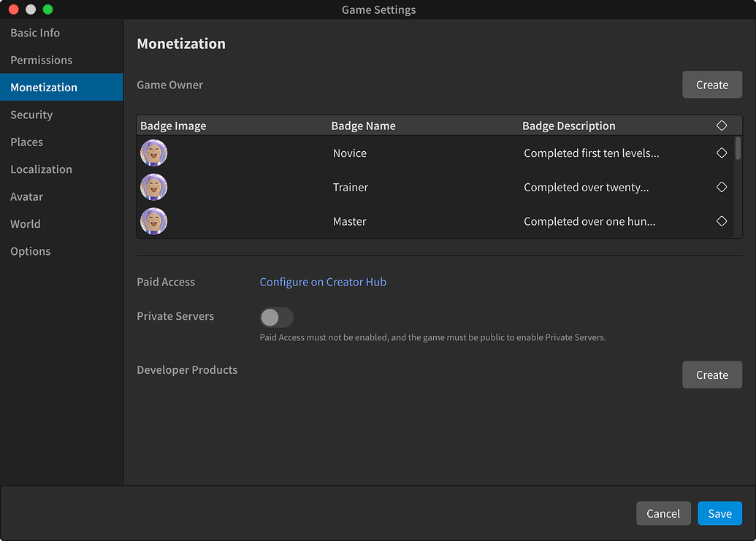
Task: Save the game settings
Action: coord(719,513)
